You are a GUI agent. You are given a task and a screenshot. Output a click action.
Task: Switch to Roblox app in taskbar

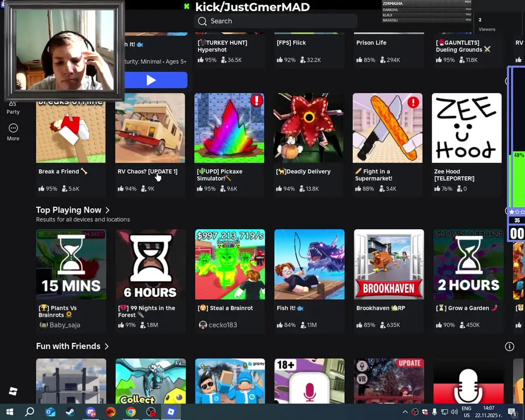[171, 412]
